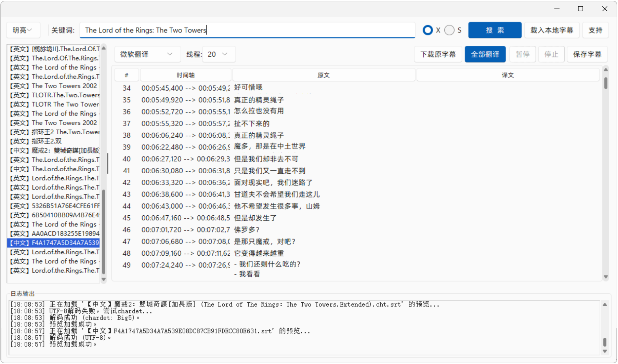Viewport: 618px width, 364px height.
Task: Click the 原文 column header
Action: (324, 75)
